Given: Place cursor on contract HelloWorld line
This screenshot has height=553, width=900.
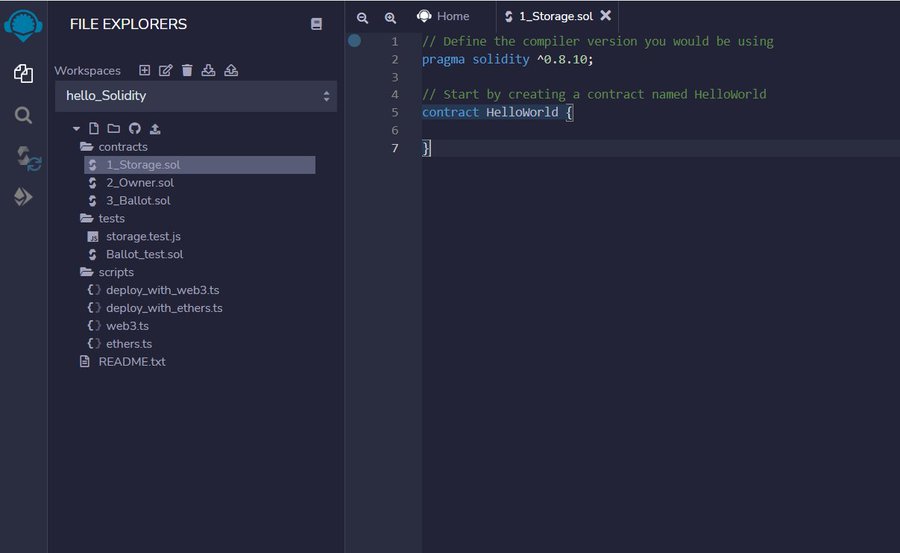Looking at the screenshot, I should [x=497, y=112].
